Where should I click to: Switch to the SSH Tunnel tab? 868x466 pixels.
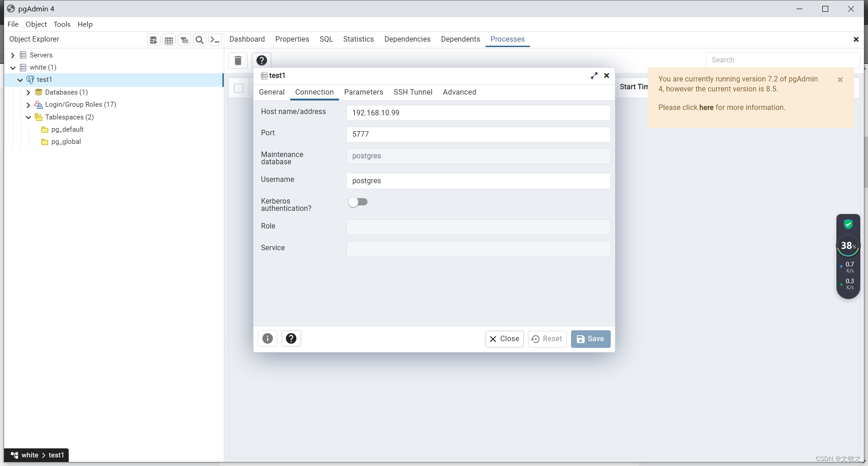coord(413,92)
